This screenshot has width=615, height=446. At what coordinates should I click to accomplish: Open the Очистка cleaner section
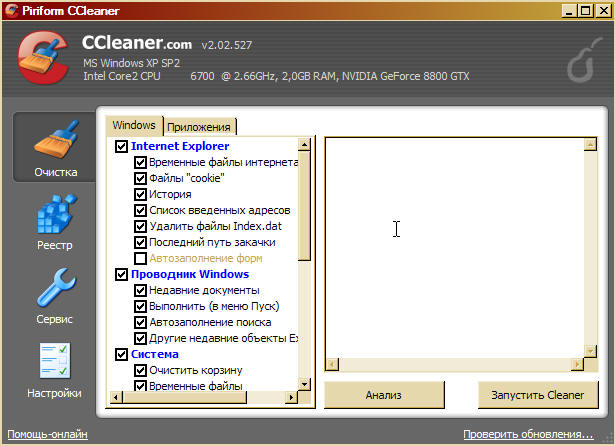pyautogui.click(x=55, y=147)
